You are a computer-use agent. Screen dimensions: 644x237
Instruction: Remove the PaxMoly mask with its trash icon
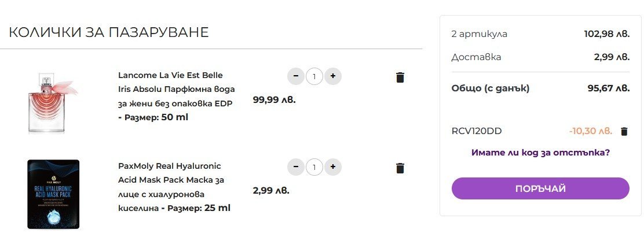pyautogui.click(x=400, y=168)
